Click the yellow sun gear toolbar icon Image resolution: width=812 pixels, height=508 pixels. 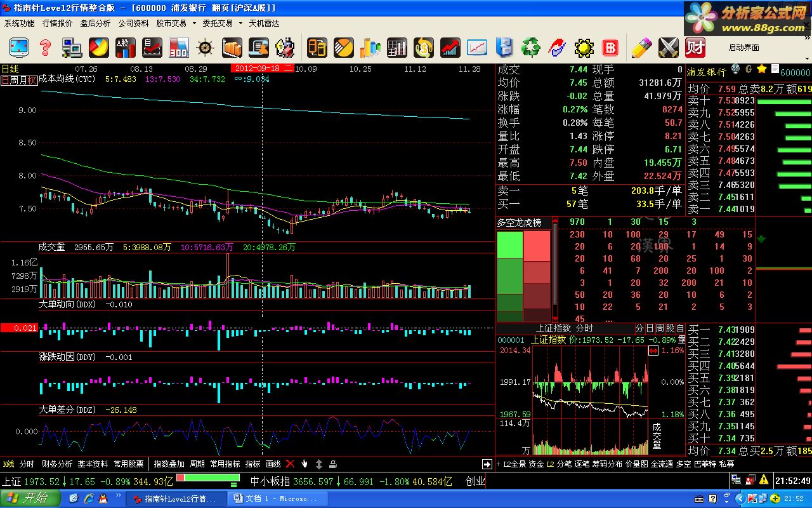(584, 47)
